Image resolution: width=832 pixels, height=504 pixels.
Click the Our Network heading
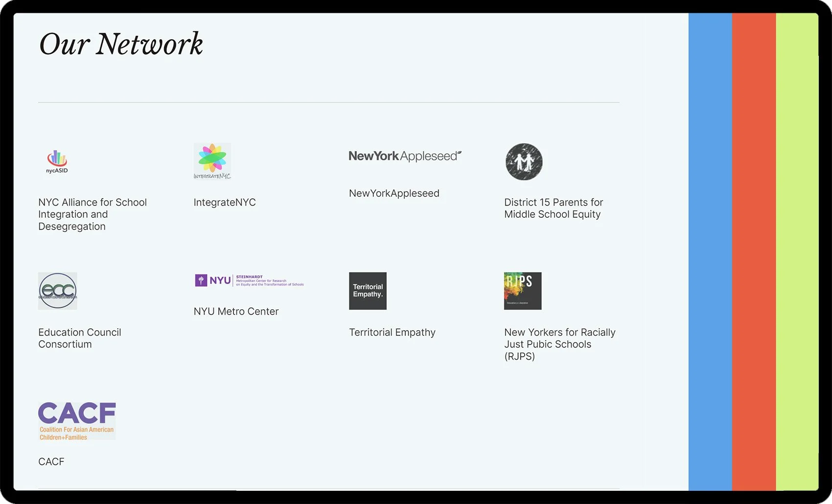(x=120, y=44)
